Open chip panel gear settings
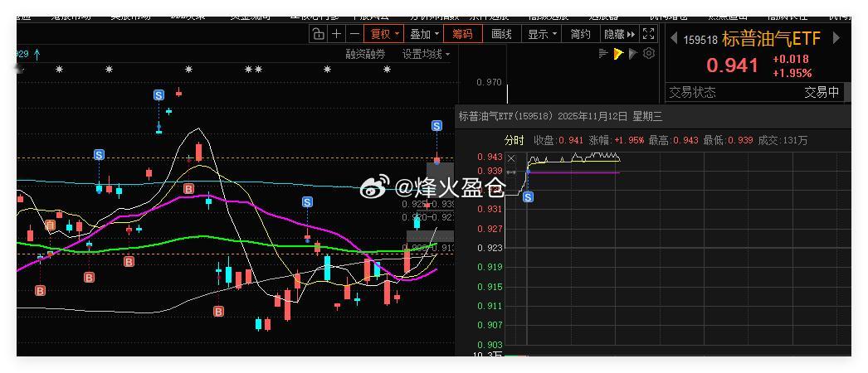The width and height of the screenshot is (868, 373). pos(649,54)
